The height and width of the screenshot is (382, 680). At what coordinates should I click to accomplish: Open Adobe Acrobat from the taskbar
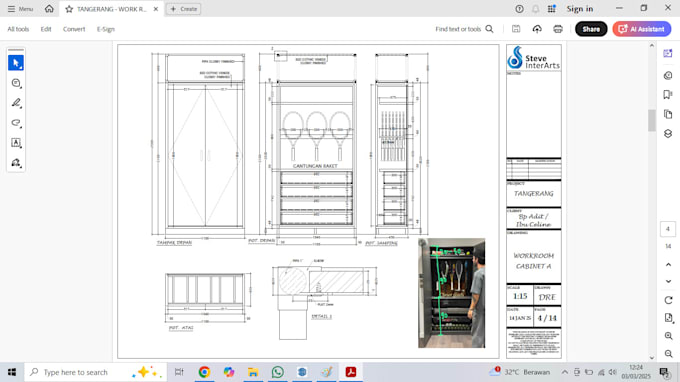(x=351, y=372)
